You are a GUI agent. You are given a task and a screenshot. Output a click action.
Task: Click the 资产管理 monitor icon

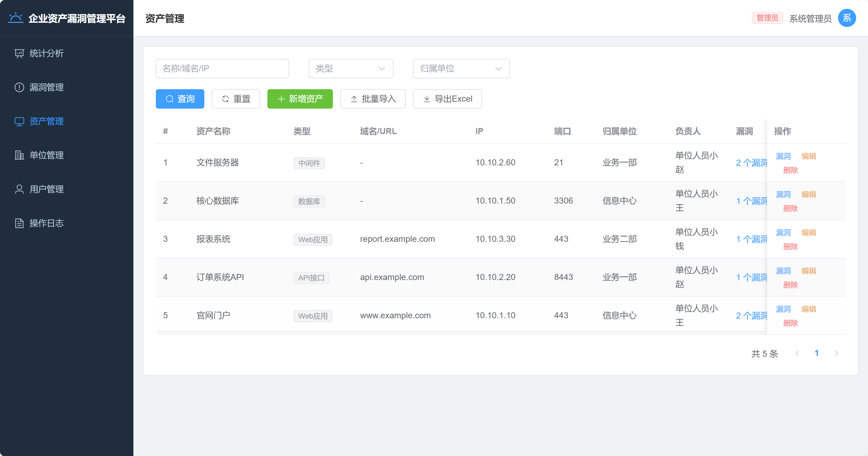click(x=19, y=121)
